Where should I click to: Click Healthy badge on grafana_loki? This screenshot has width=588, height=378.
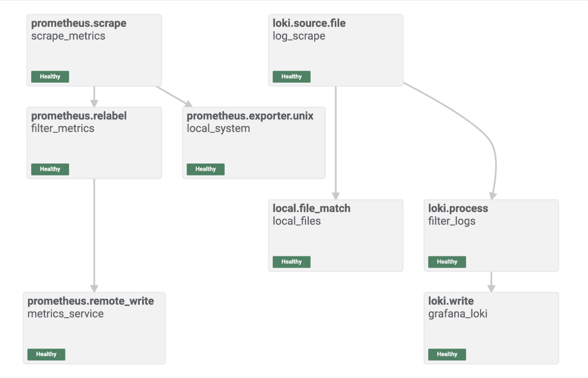(x=447, y=355)
